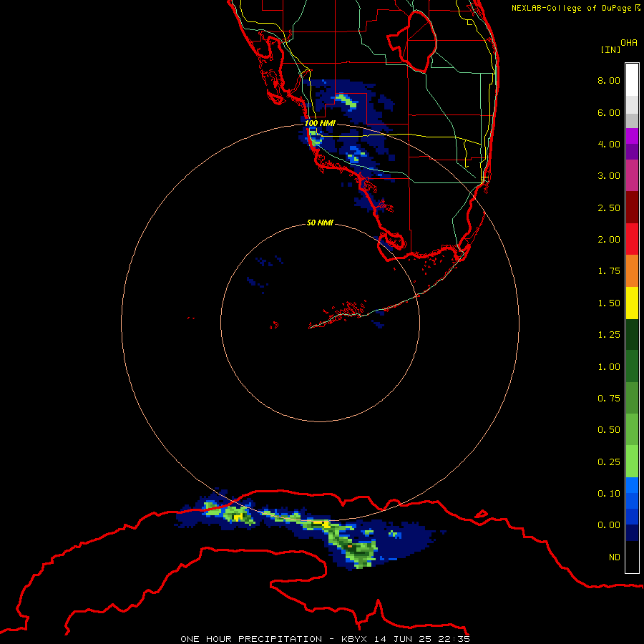Image resolution: width=644 pixels, height=644 pixels.
Task: Pick the bright red legend swatch
Action: [x=632, y=239]
